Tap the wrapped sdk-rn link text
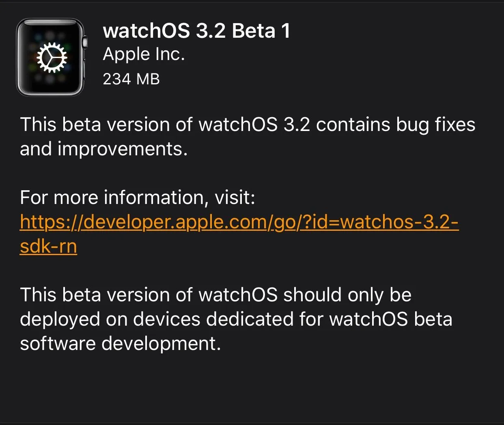The image size is (504, 425). point(48,246)
